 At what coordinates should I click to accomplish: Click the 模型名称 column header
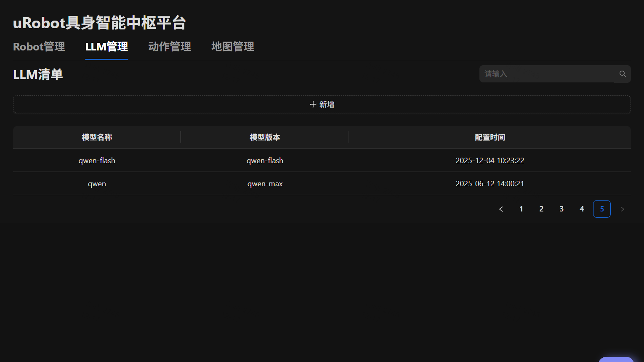[97, 137]
